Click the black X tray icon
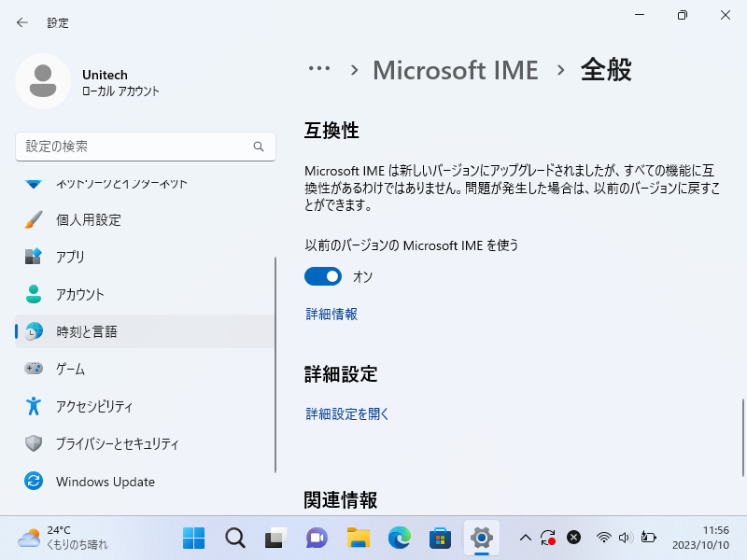The image size is (747, 560). (x=573, y=538)
